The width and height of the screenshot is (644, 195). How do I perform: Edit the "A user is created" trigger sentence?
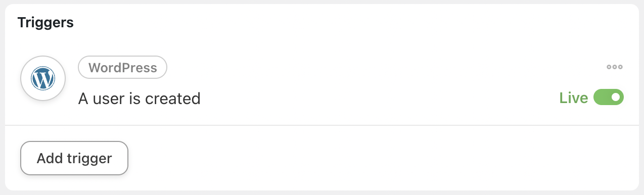coord(140,98)
